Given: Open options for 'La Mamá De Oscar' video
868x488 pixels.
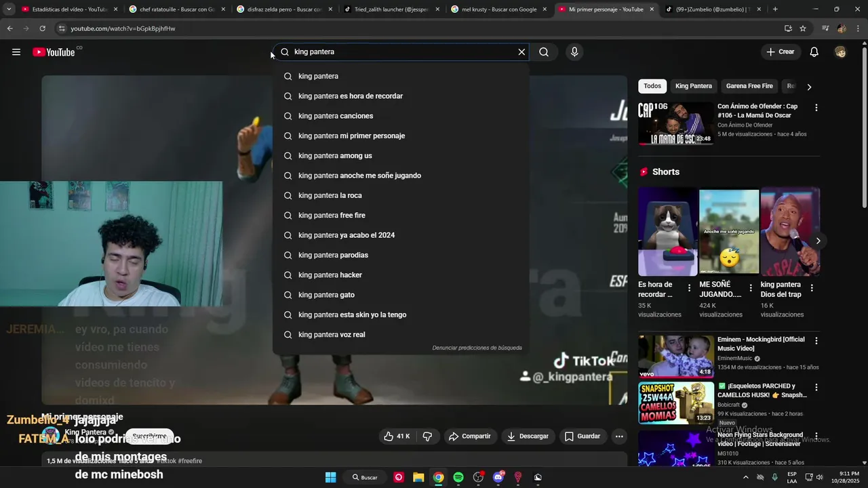Looking at the screenshot, I should point(816,108).
